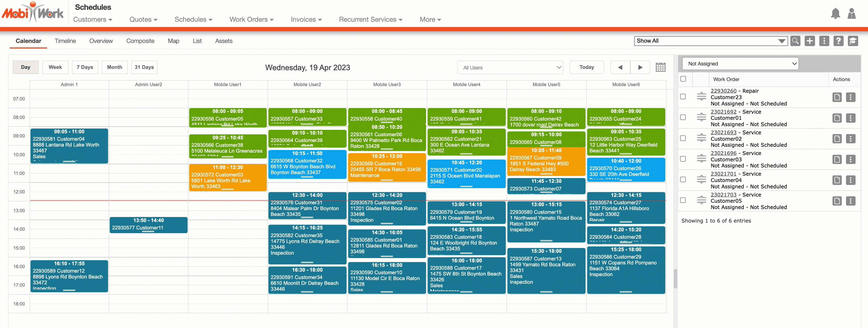This screenshot has height=328, width=868.
Task: Open the help question mark icon
Action: [x=838, y=41]
